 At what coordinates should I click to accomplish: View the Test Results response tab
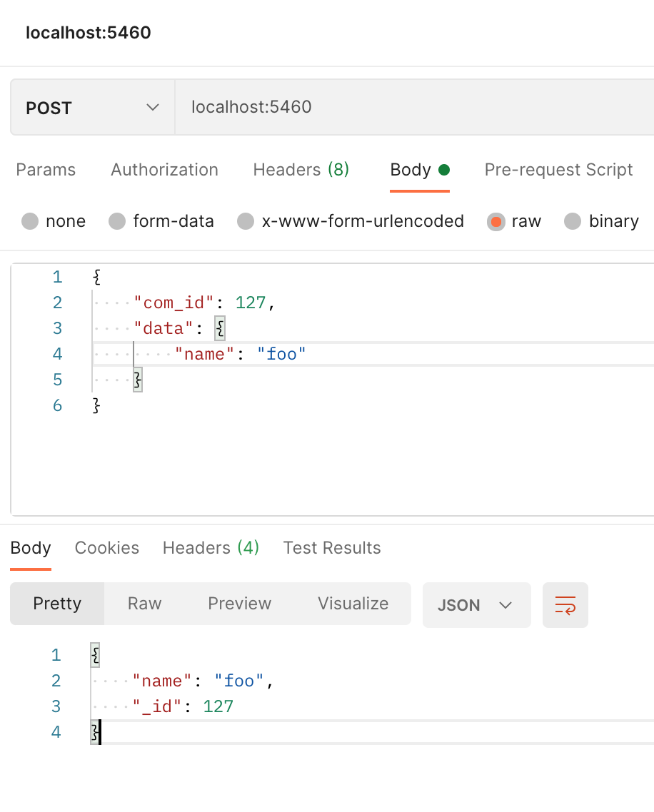pyautogui.click(x=331, y=548)
